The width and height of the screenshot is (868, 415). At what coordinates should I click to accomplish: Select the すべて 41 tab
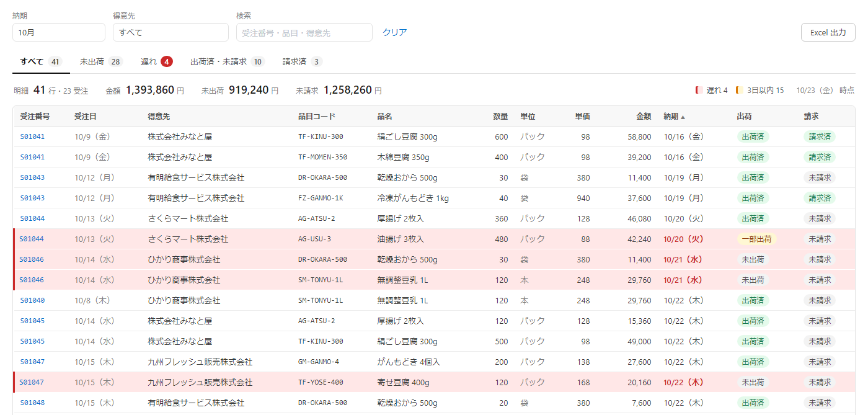coord(41,61)
